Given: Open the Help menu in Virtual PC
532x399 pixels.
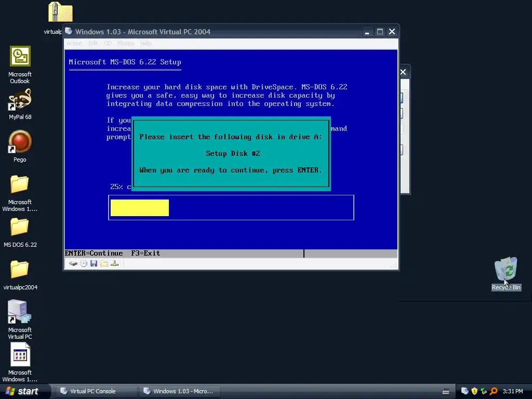Looking at the screenshot, I should click(x=146, y=44).
